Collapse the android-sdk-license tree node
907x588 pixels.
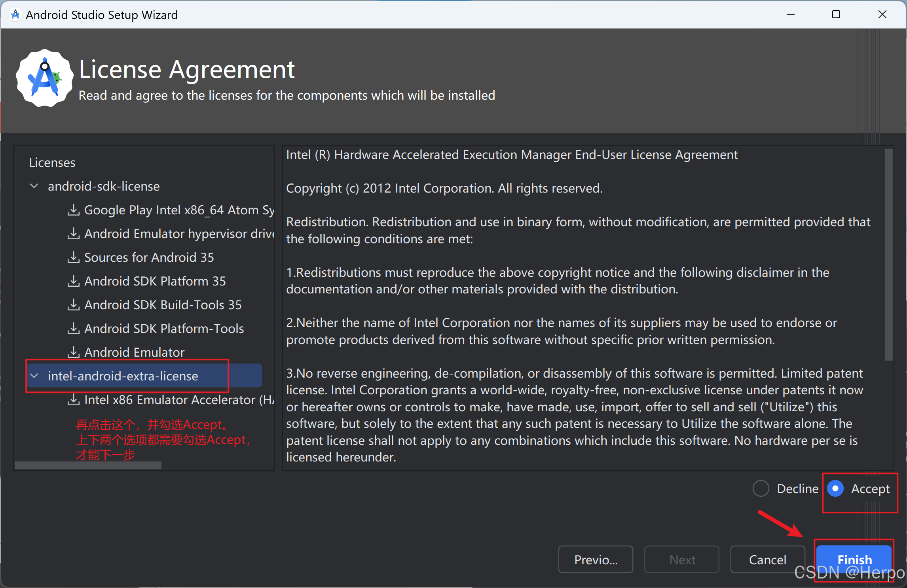tap(34, 186)
